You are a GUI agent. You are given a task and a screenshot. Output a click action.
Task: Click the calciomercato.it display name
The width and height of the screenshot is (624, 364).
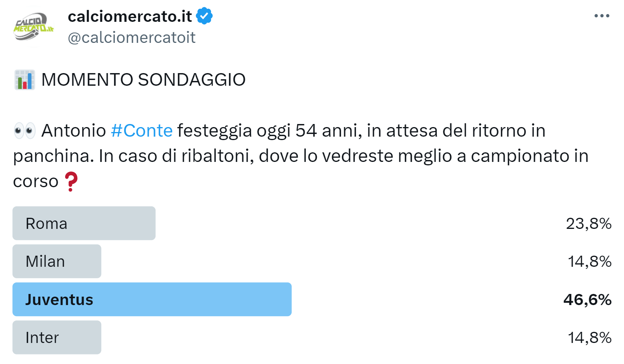point(130,16)
